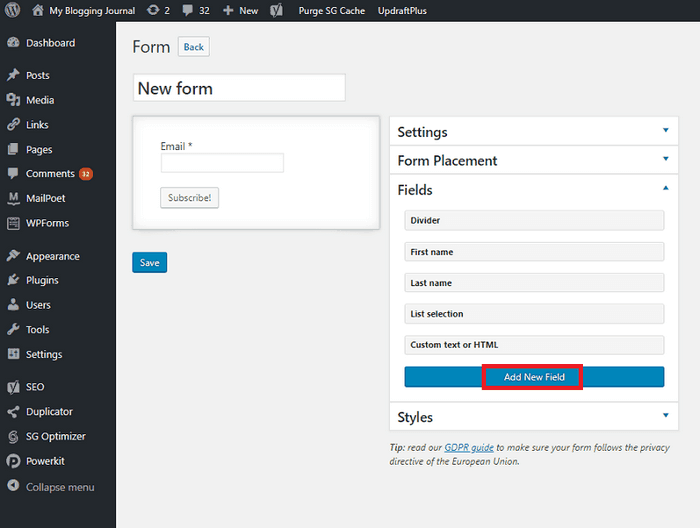Screen dimensions: 700x528
Task: Click the Comments speech bubble sidebar icon
Action: coord(13,174)
